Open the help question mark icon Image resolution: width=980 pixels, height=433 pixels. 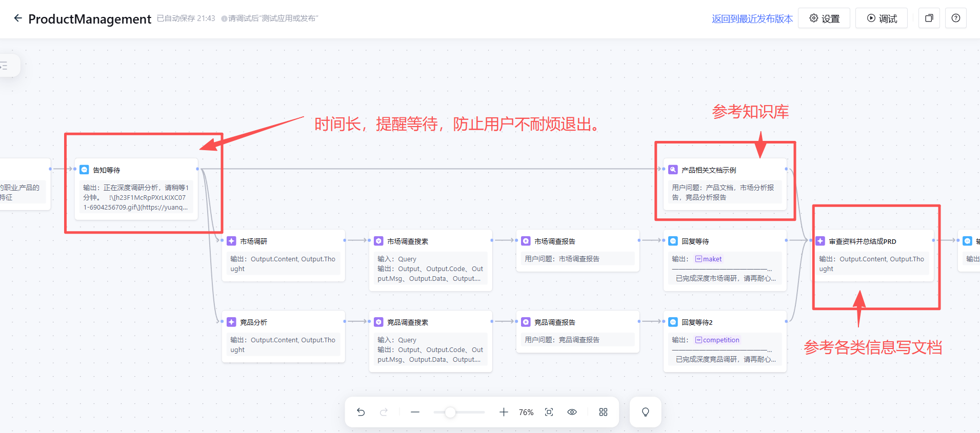tap(955, 18)
